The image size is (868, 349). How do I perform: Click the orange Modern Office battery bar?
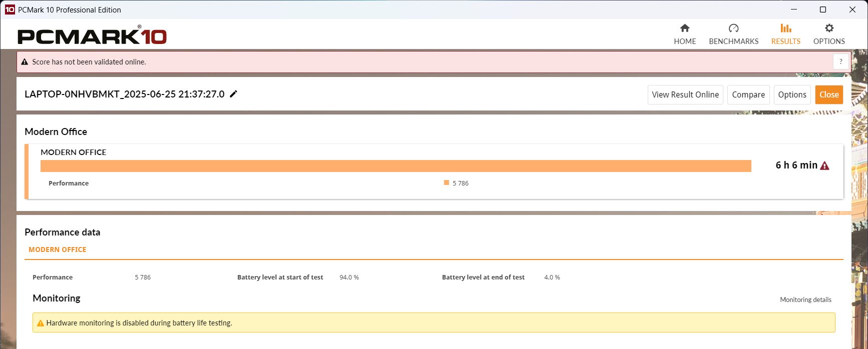[395, 166]
